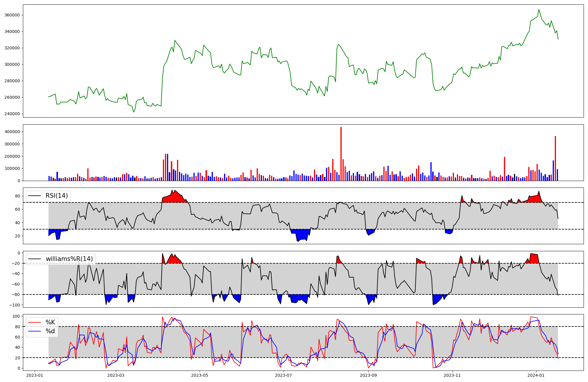
Task: Click the %K legend text
Action: point(50,322)
